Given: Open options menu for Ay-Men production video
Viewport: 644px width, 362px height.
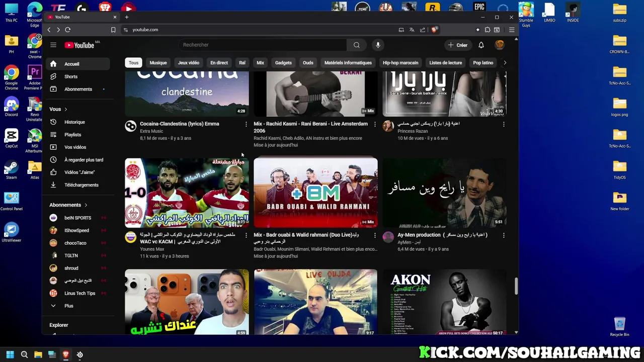Looking at the screenshot, I should [x=504, y=235].
